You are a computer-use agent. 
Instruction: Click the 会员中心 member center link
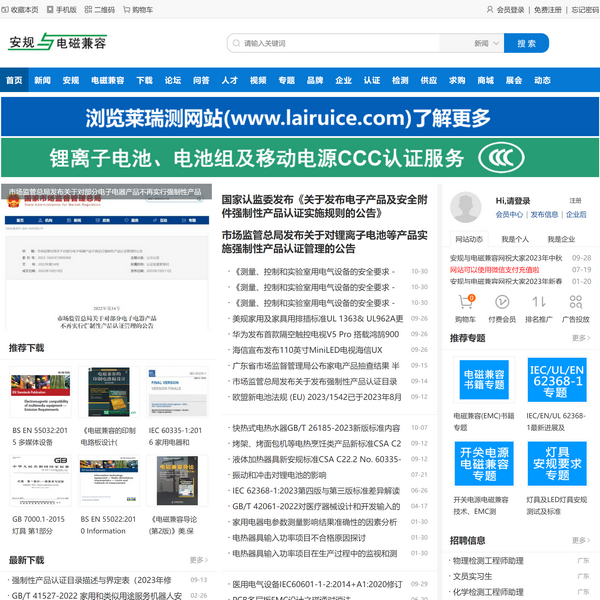(x=509, y=214)
